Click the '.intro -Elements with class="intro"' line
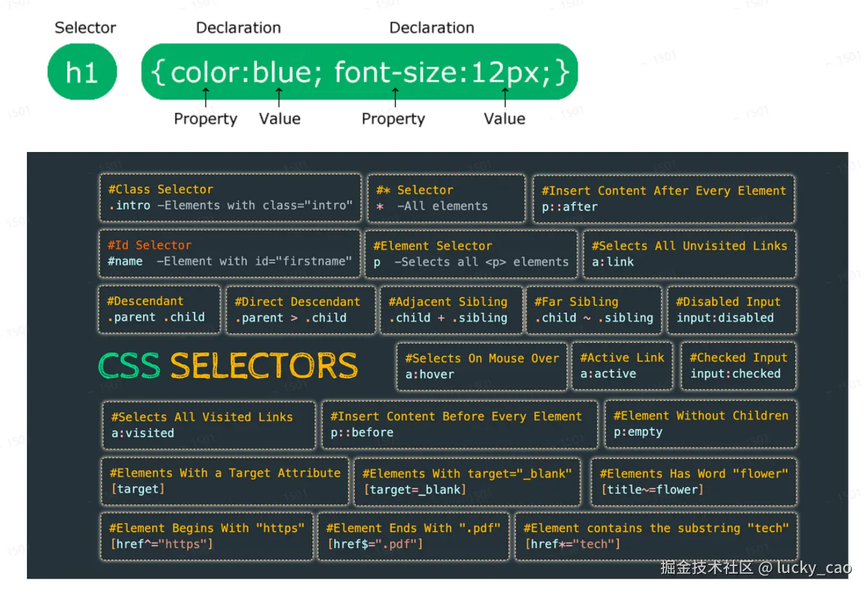Screen dimensions: 868x593 click(230, 205)
